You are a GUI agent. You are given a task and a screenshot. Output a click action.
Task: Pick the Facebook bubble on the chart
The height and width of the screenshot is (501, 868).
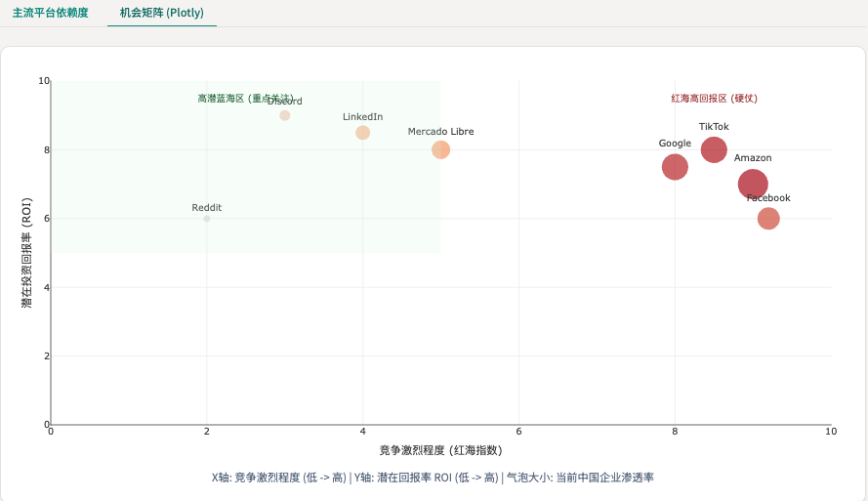[x=768, y=218]
